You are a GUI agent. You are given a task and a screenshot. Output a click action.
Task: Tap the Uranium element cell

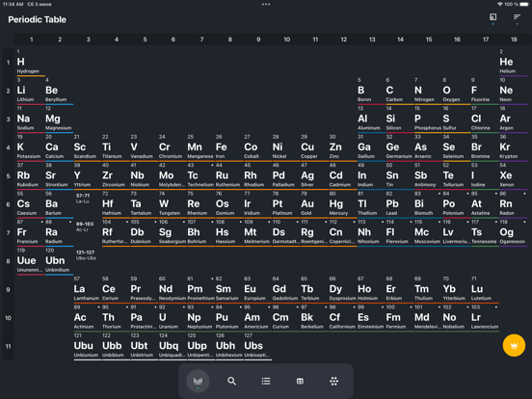tap(173, 318)
